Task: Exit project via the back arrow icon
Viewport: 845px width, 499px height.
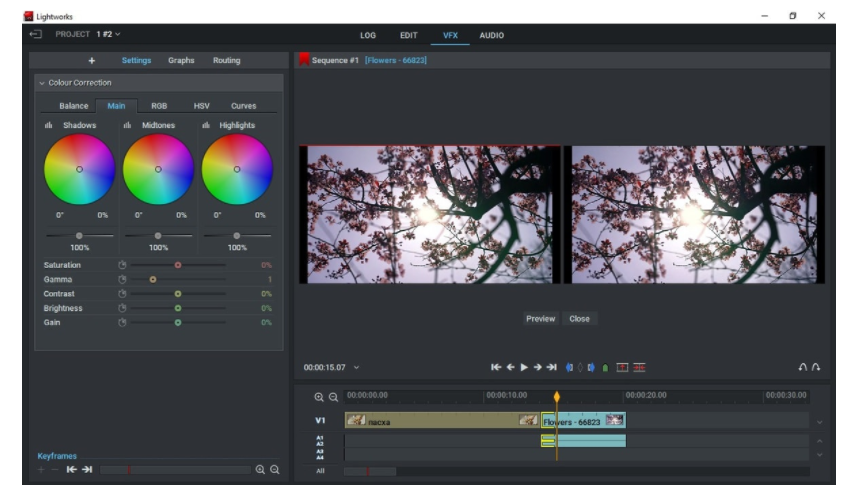Action: coord(36,34)
